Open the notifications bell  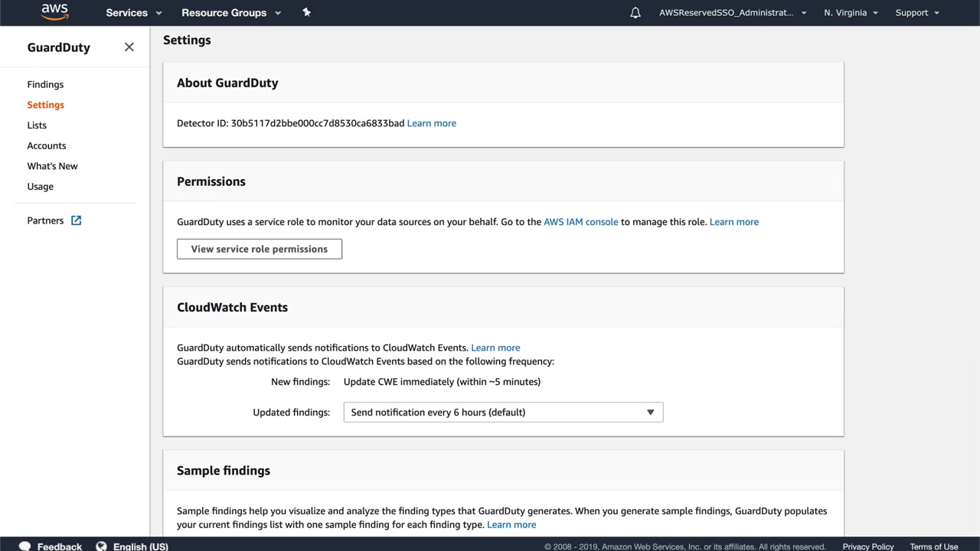635,13
